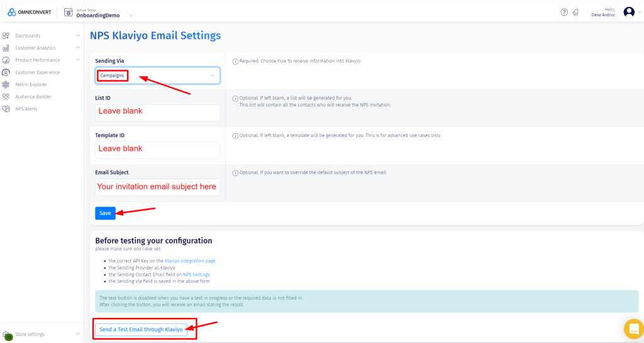Go to Audience Builder
Image resolution: width=644 pixels, height=343 pixels.
(x=33, y=97)
